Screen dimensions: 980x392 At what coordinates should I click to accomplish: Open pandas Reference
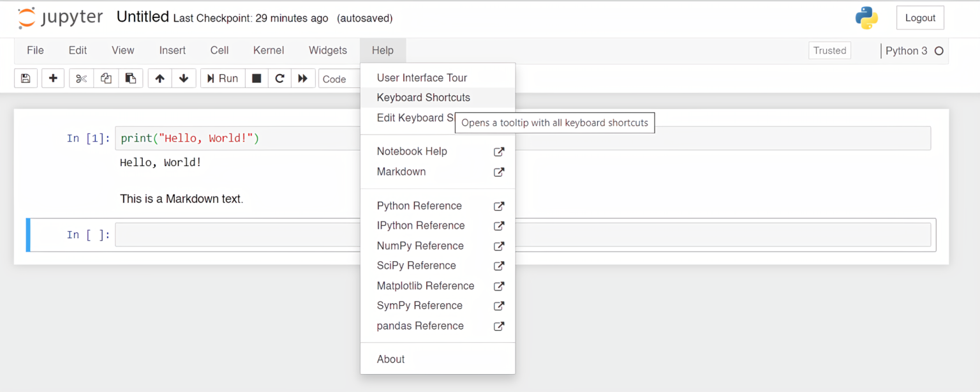point(438,326)
